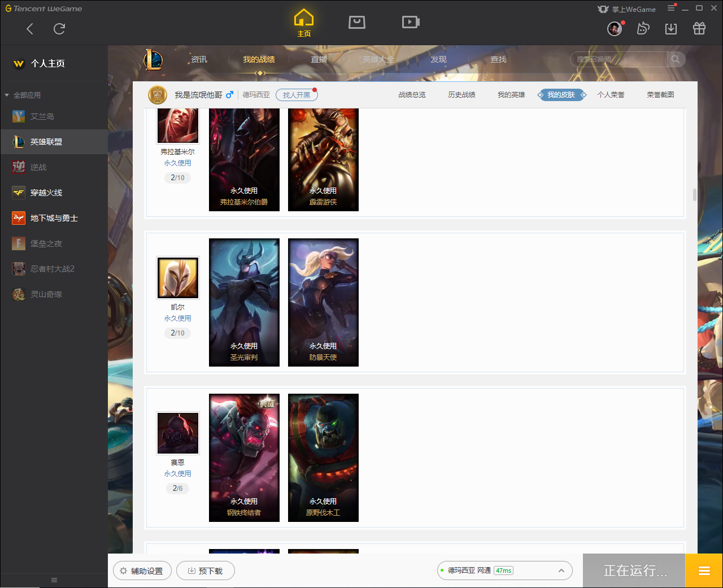Click the vertical scrollbar thumb
723x588 pixels.
pos(694,194)
